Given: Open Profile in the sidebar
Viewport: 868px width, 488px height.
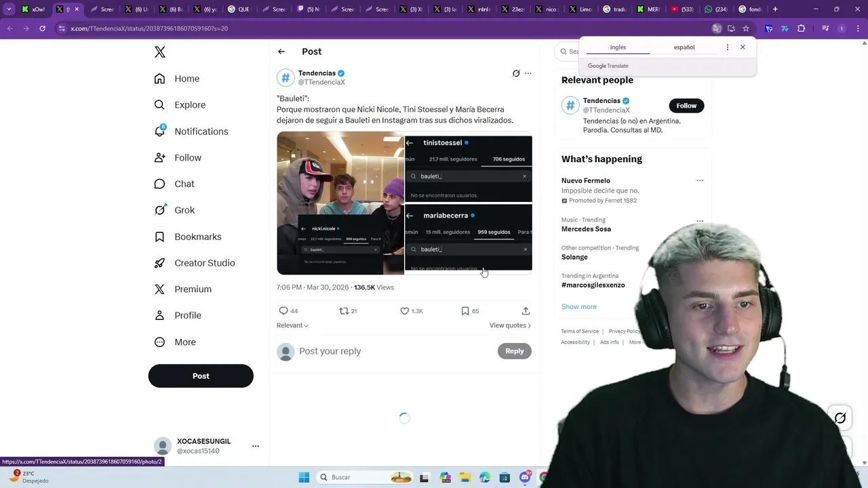Looking at the screenshot, I should point(178,316).
